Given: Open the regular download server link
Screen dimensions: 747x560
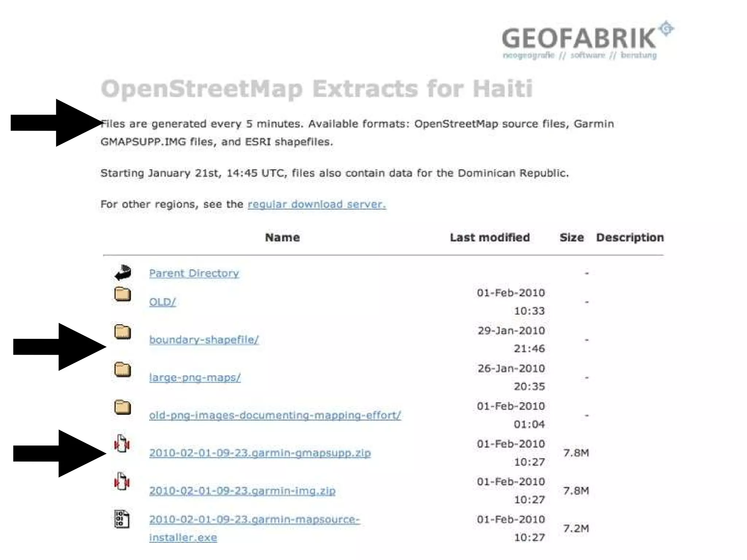Looking at the screenshot, I should pyautogui.click(x=316, y=204).
